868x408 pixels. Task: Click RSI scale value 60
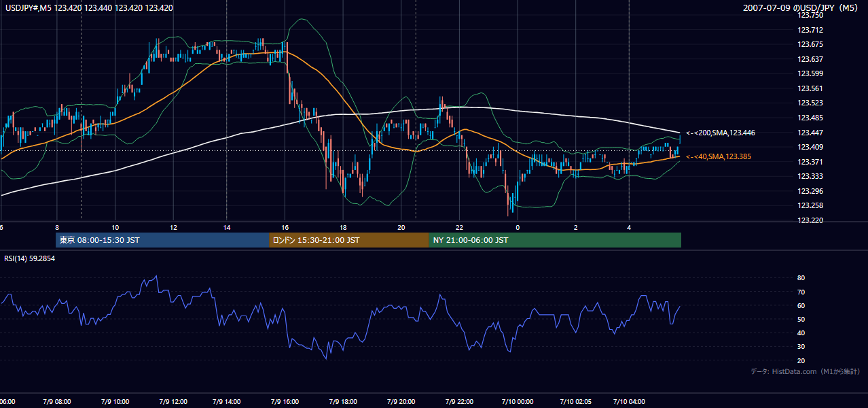click(801, 305)
